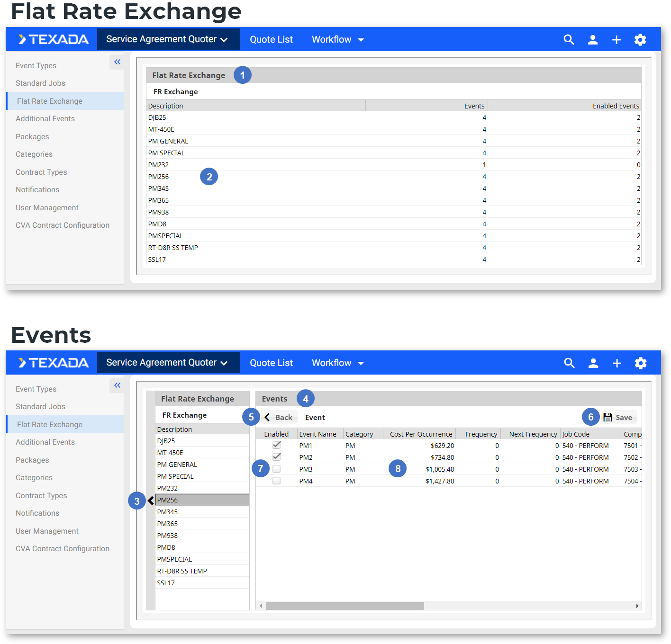Collapse the sidebar using the double-chevron icon
Viewport: 671px width, 644px height.
117,62
